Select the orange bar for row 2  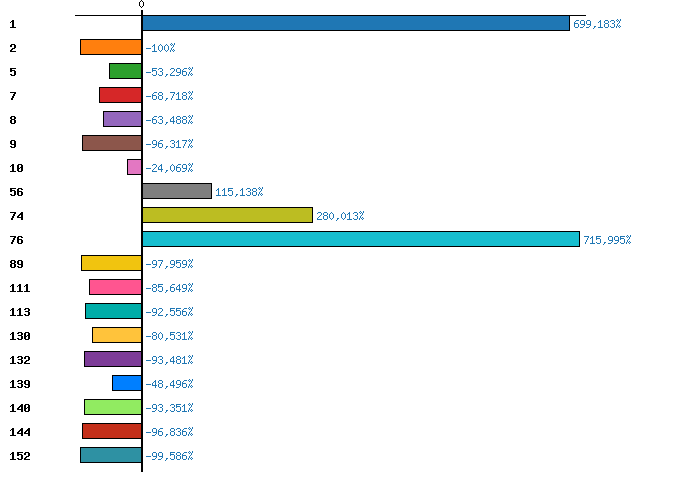tap(111, 47)
